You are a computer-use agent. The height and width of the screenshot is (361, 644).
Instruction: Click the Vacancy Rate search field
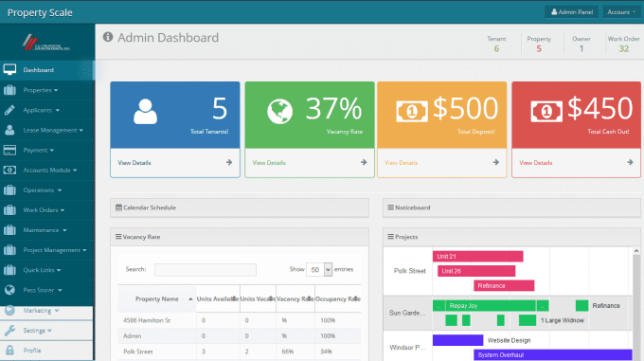coord(206,269)
